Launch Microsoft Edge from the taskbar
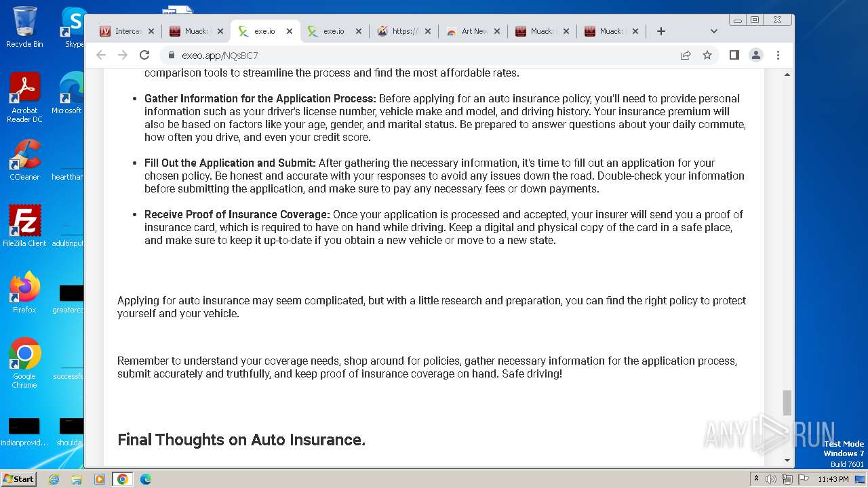Image resolution: width=868 pixels, height=488 pixels. pyautogui.click(x=146, y=479)
